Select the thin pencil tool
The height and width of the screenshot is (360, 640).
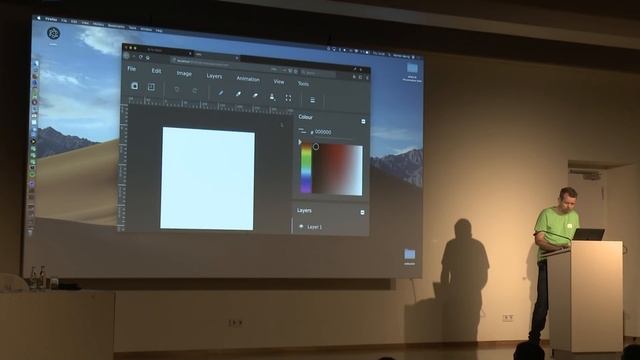[x=220, y=93]
